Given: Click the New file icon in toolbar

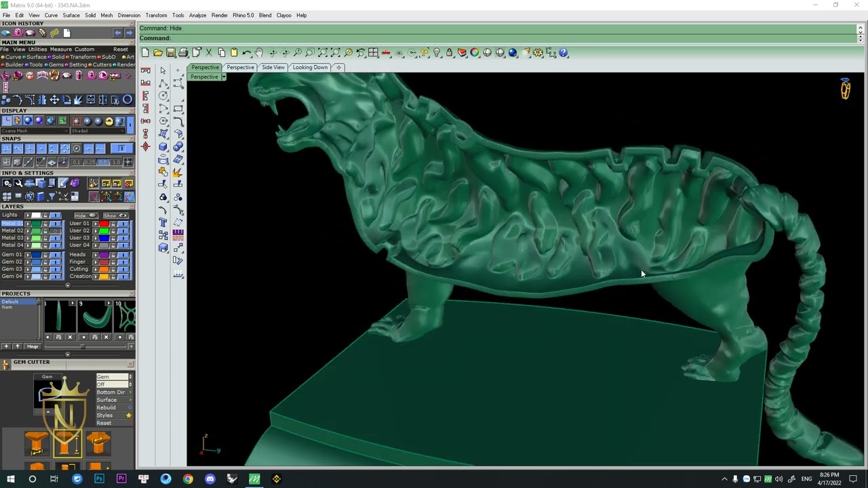Looking at the screenshot, I should pos(145,53).
